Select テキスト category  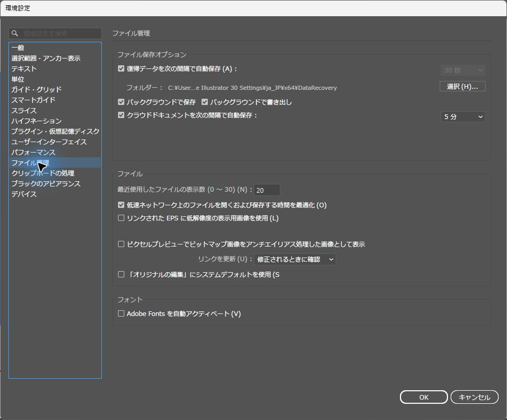tap(55, 68)
